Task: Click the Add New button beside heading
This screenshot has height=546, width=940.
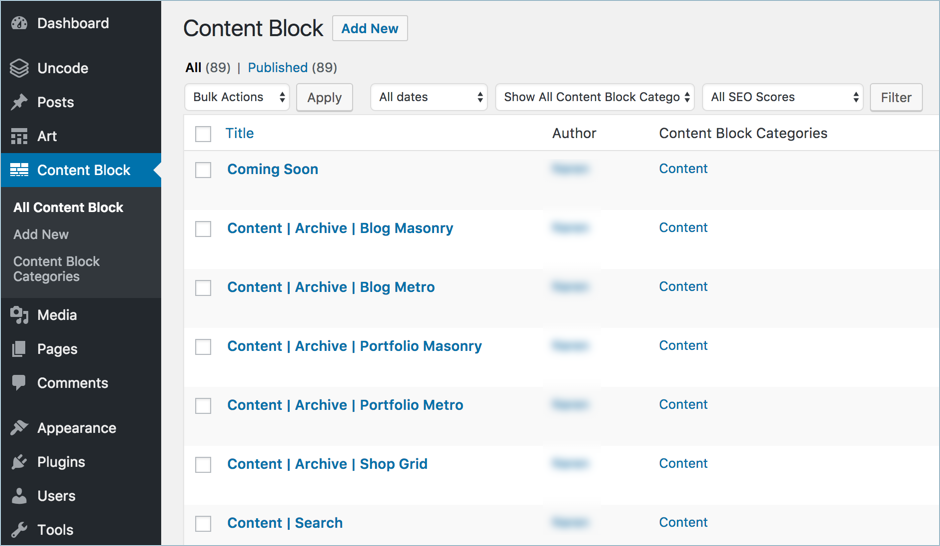Action: click(369, 29)
